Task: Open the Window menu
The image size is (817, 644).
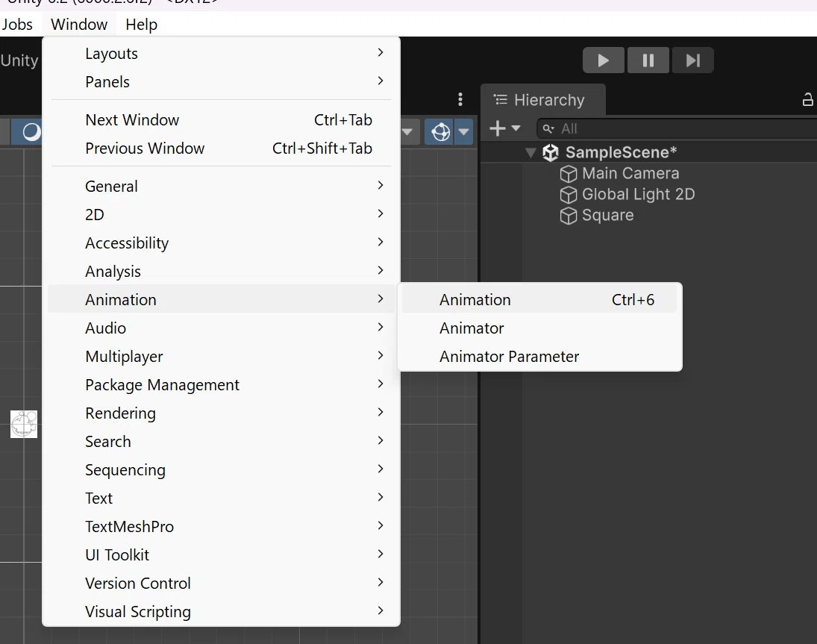Action: coord(79,25)
